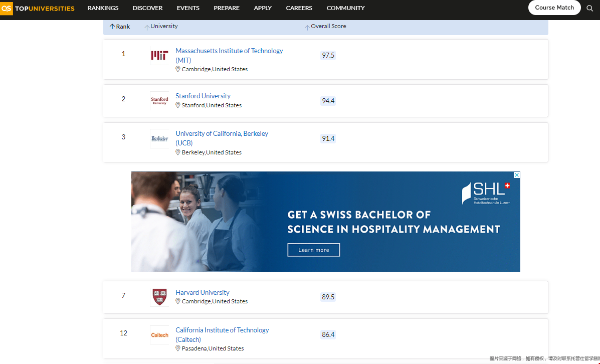Click the MIT logo icon
Viewport: 600px width, 364px height.
pyautogui.click(x=159, y=56)
